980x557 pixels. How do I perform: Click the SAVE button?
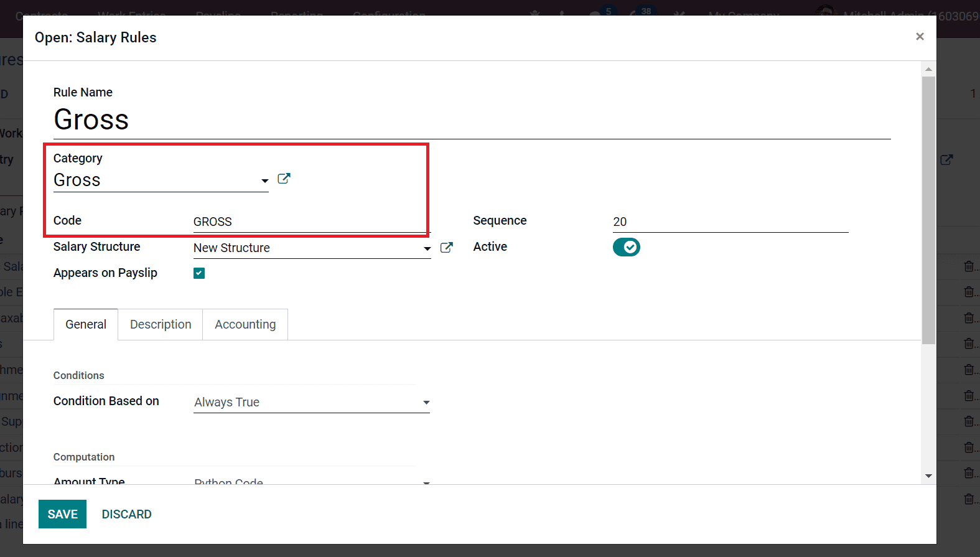click(x=62, y=514)
